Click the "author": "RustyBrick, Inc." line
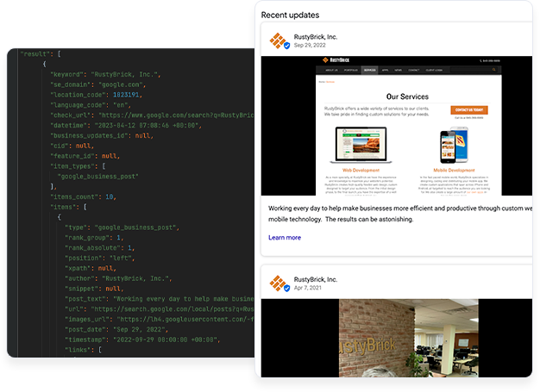Screen dimensions: 540x392 118,278
